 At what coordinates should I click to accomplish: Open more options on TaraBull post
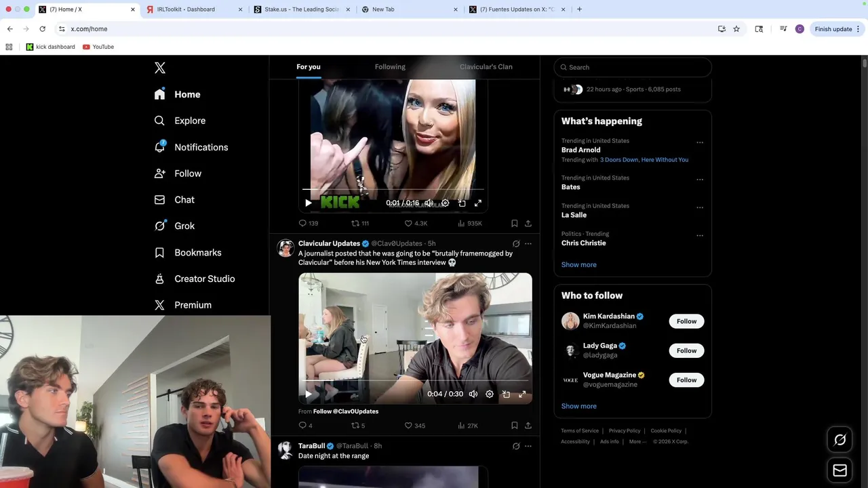528,446
